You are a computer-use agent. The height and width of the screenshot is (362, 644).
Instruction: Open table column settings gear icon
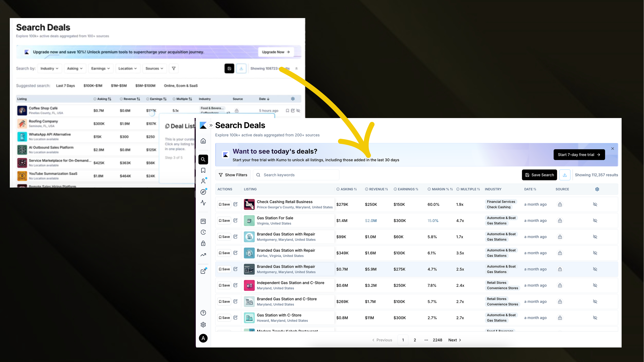[597, 189]
